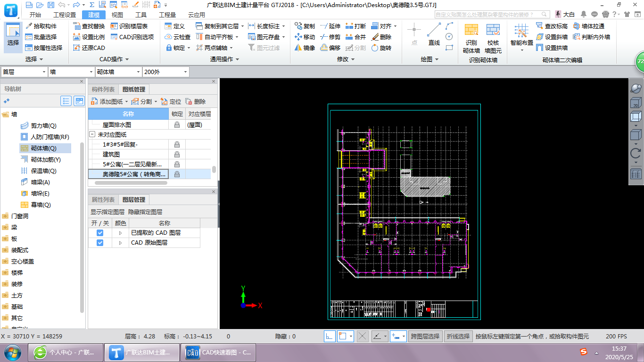This screenshot has height=362, width=644.
Task: Expand CAD 原始图层 arrow
Action: 120,243
